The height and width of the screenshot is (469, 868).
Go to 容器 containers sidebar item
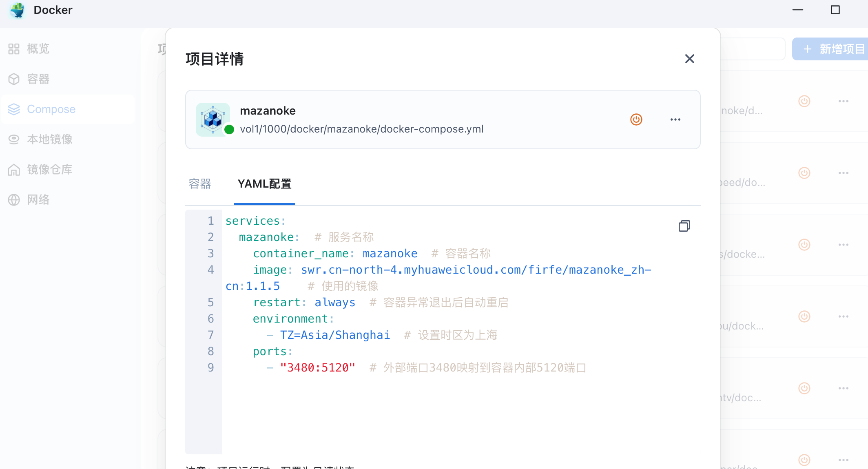(x=38, y=79)
